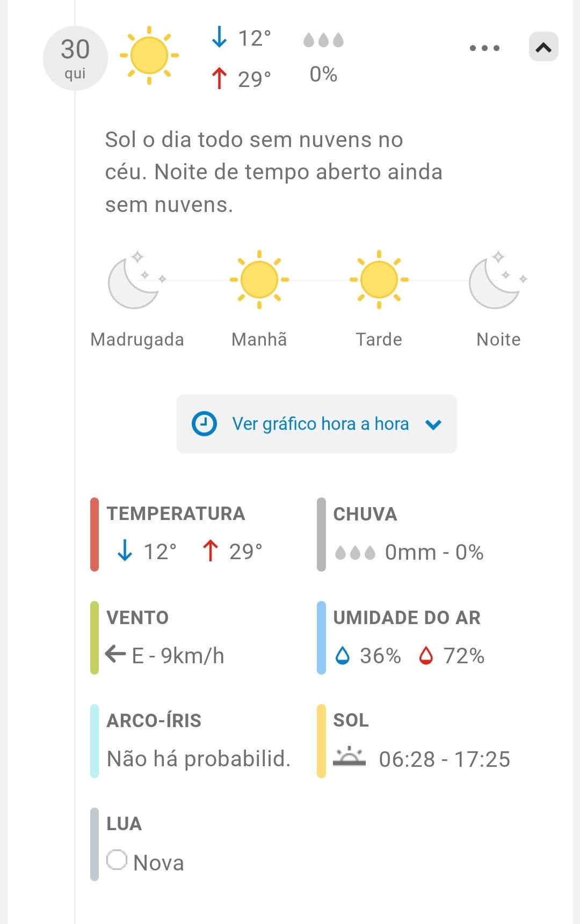This screenshot has height=924, width=580.
Task: Click the chevron next to hora a hora
Action: pyautogui.click(x=433, y=425)
